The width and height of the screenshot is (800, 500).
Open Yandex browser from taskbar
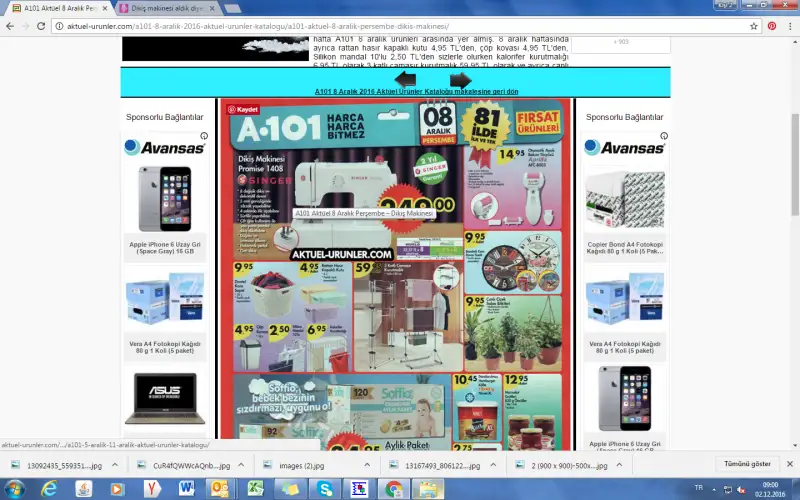point(152,489)
